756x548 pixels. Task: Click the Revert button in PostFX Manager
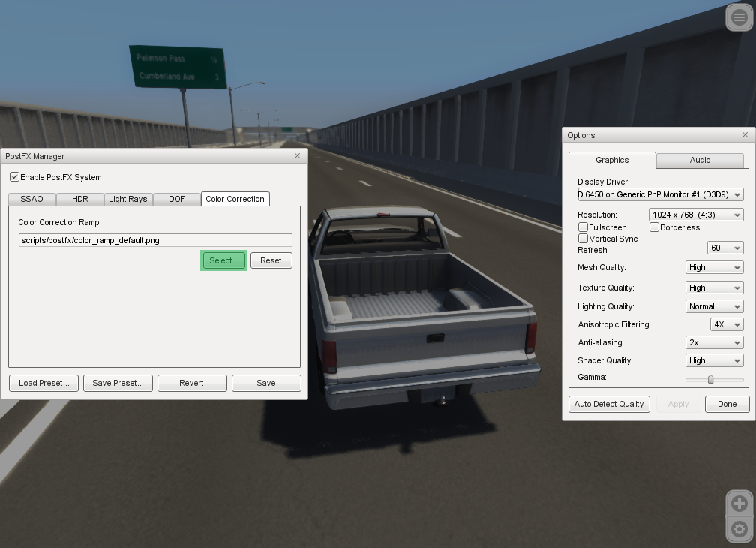pyautogui.click(x=192, y=383)
